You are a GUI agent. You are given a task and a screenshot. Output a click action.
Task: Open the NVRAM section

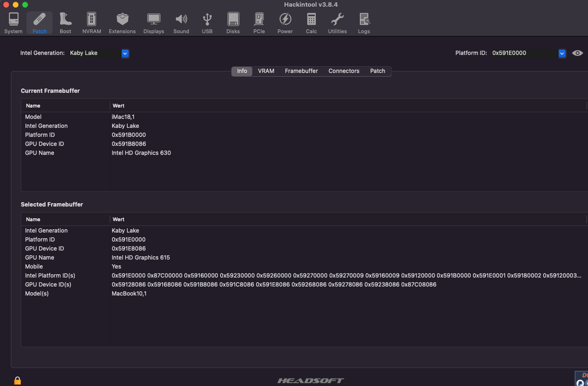[x=91, y=23]
